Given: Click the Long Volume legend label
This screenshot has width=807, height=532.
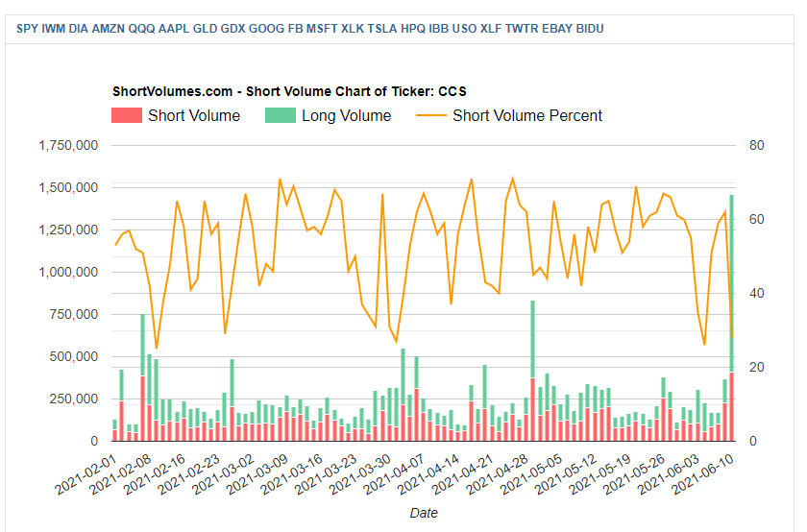Looking at the screenshot, I should point(346,116).
